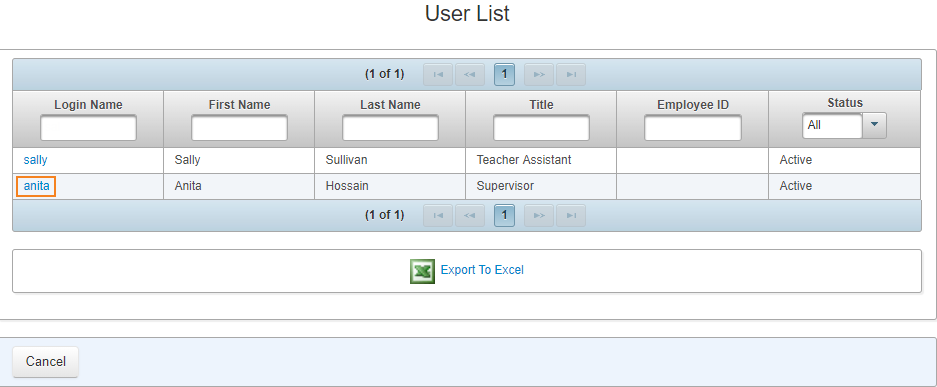Image resolution: width=937 pixels, height=387 pixels.
Task: Select page 1 in bottom paginator
Action: point(504,216)
